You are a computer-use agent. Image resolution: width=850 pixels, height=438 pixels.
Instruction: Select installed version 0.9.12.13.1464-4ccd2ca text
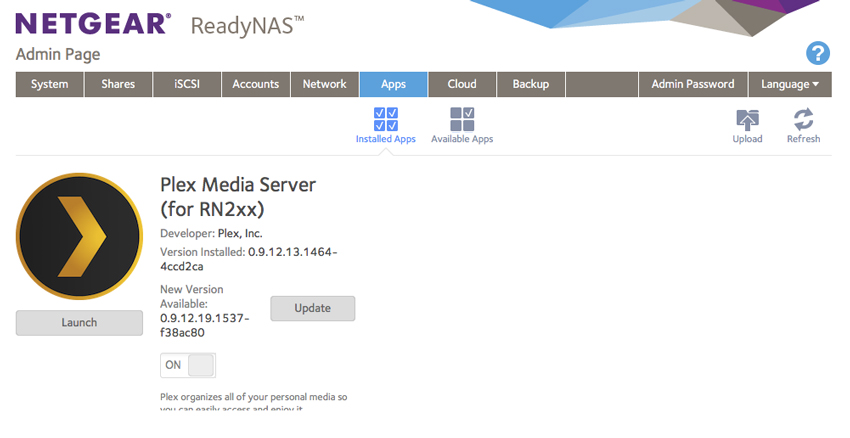(x=249, y=259)
